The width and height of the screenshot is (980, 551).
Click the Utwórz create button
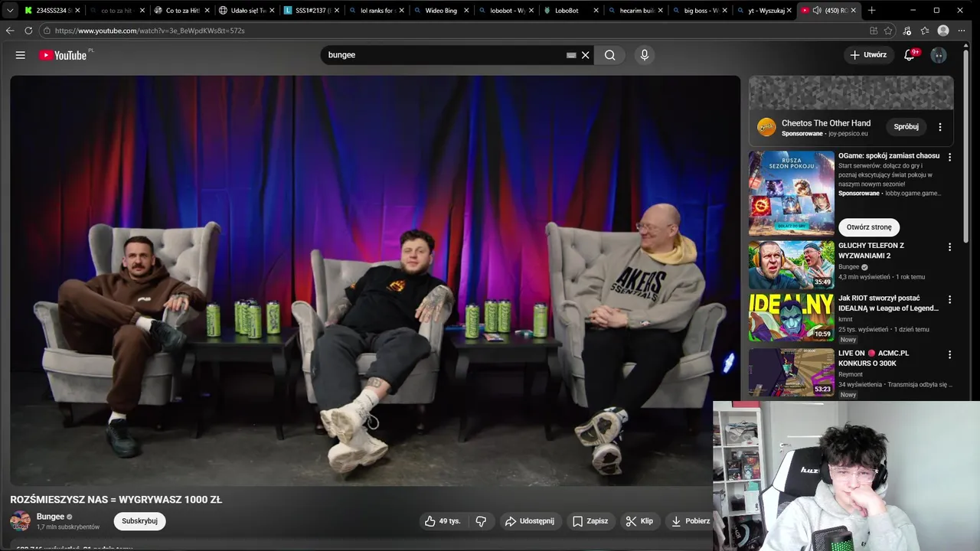868,55
